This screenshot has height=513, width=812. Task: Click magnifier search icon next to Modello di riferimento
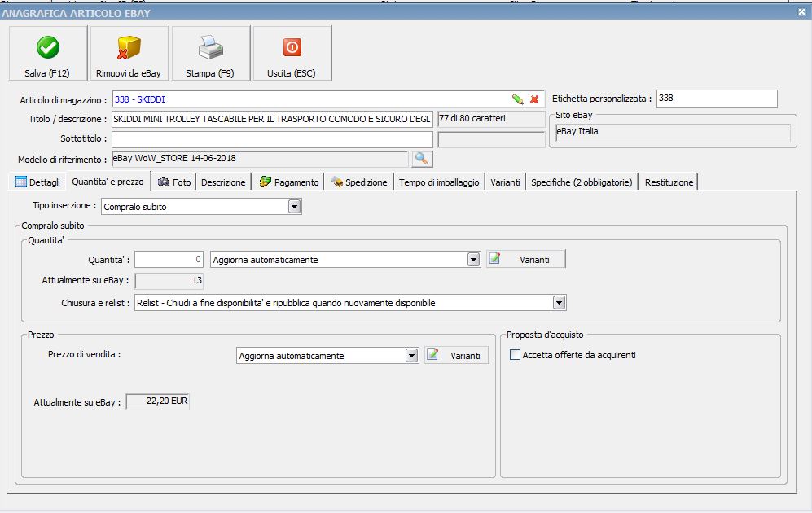click(422, 159)
